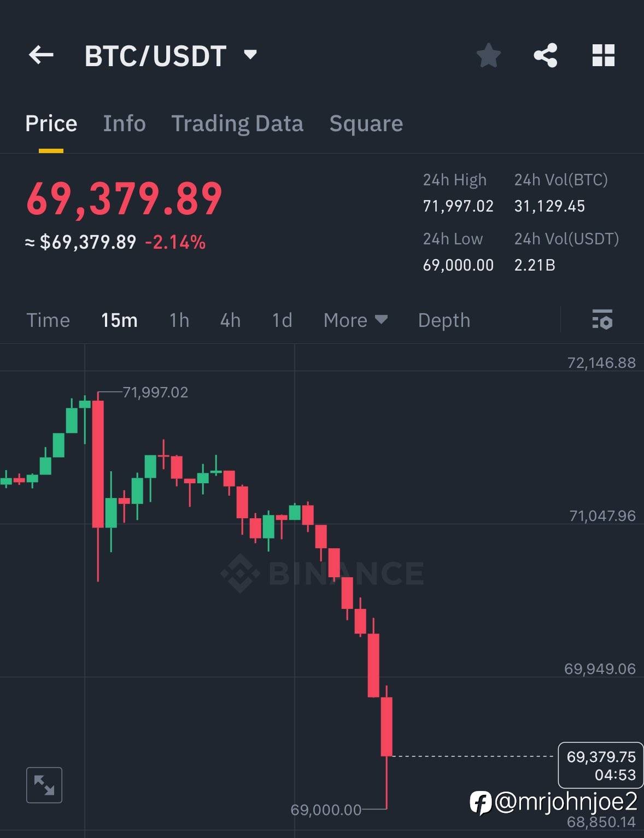This screenshot has height=838, width=644.
Task: Select the 15m interval
Action: tap(119, 320)
